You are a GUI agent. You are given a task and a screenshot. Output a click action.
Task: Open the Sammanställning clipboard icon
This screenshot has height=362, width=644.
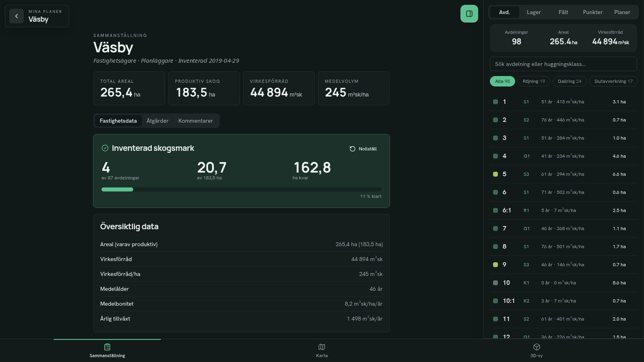pos(107,347)
